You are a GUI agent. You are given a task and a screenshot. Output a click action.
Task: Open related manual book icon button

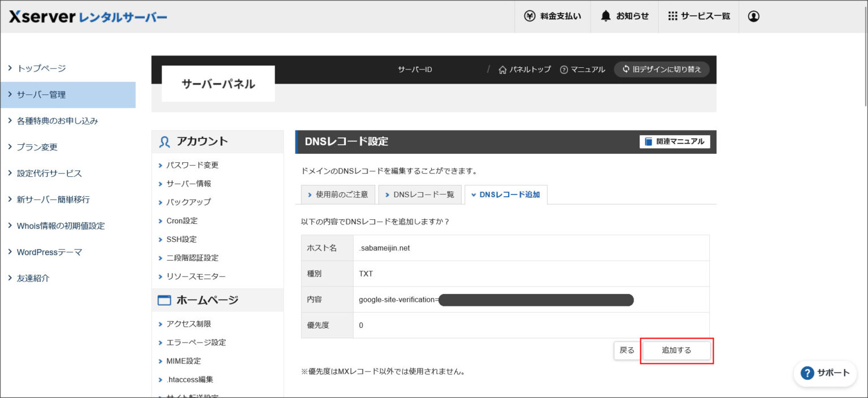pyautogui.click(x=649, y=141)
